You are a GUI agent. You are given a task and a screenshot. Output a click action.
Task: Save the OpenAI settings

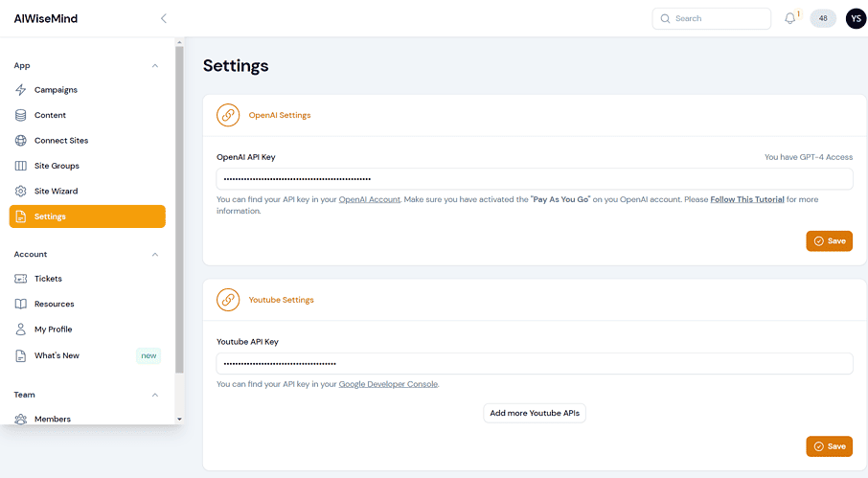830,241
